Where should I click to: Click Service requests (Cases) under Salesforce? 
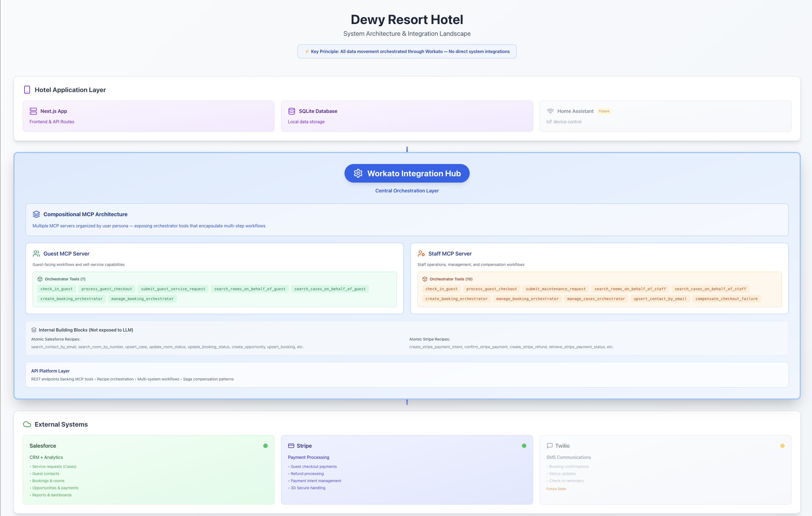click(x=54, y=467)
